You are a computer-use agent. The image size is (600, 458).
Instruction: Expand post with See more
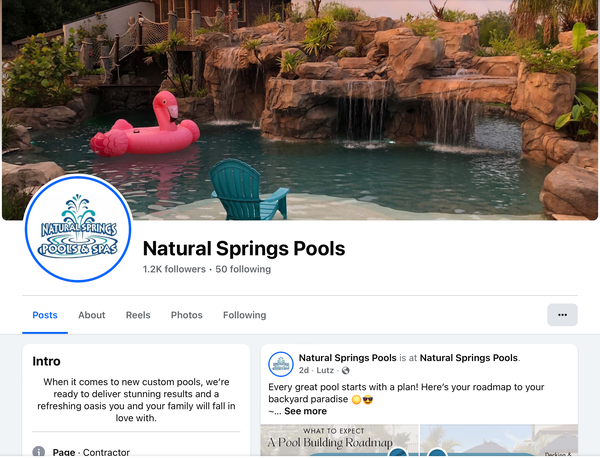point(305,411)
